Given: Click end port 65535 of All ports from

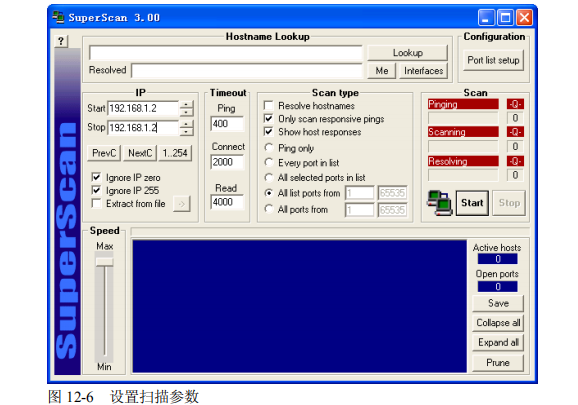Looking at the screenshot, I should (x=392, y=210).
